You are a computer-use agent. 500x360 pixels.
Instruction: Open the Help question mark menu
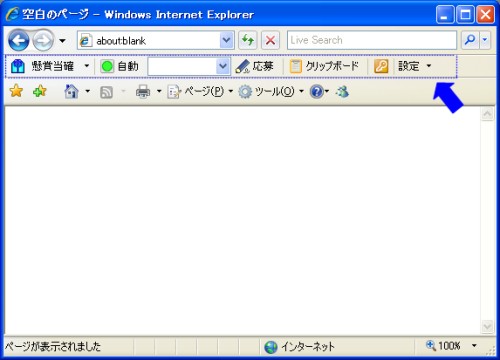coord(319,91)
